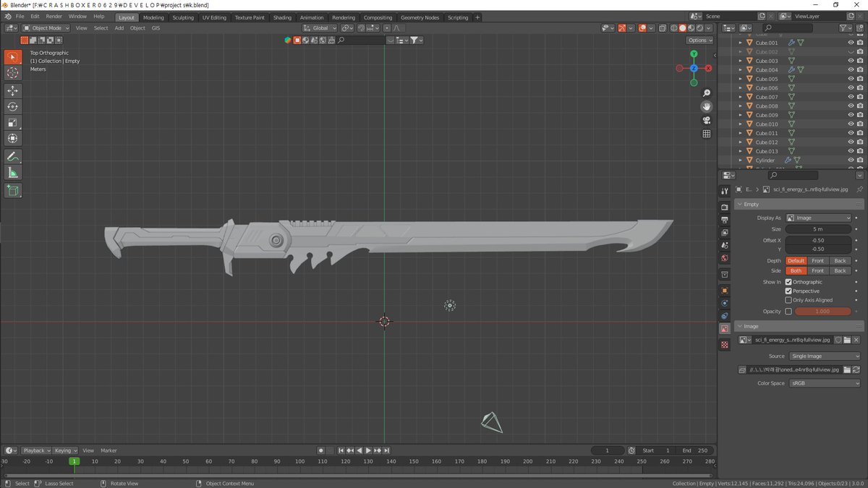Toggle the Perspective checkbox
Viewport: 868px width, 488px height.
[x=788, y=291]
